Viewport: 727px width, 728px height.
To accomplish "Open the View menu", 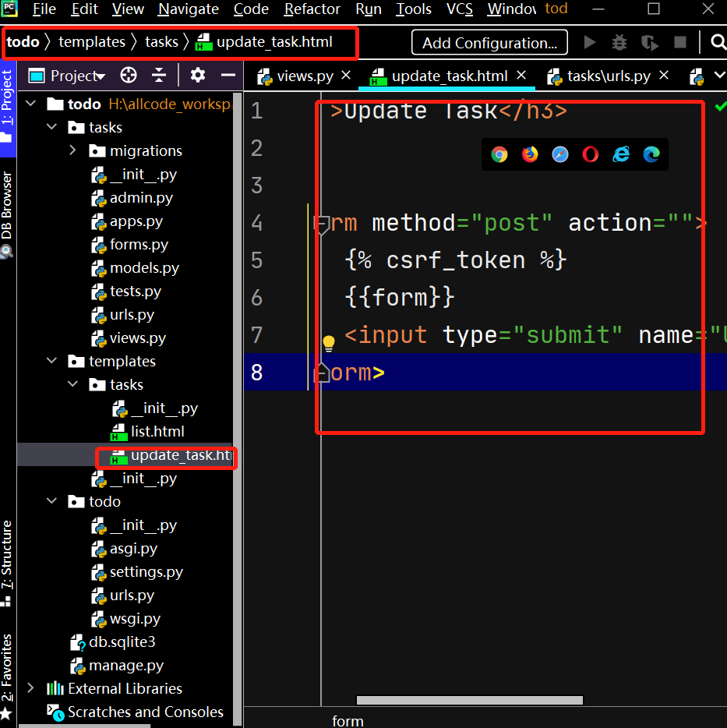I will tap(128, 9).
